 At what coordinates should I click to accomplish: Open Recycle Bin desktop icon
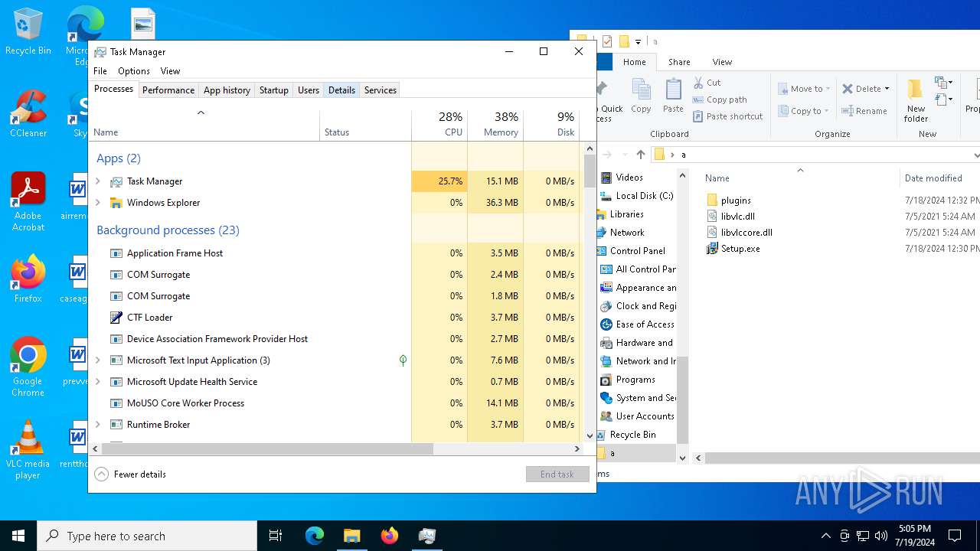click(28, 32)
